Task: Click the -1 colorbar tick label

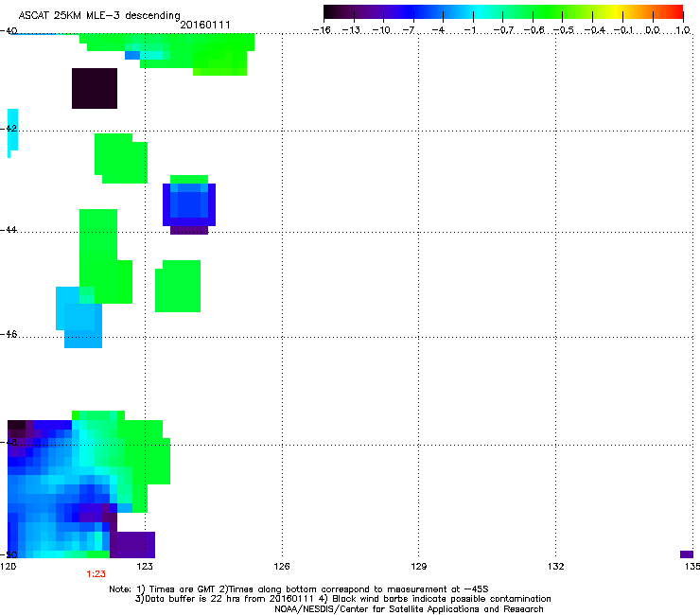Action: click(x=469, y=30)
